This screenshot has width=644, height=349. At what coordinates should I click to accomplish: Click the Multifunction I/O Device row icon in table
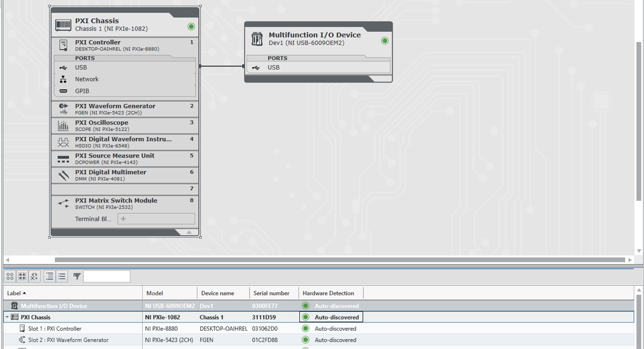point(14,305)
